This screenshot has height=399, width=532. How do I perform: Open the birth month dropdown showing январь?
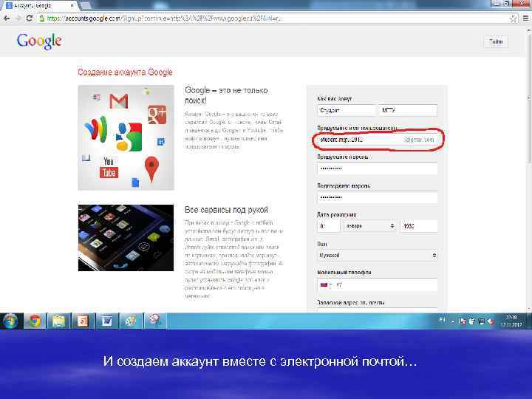click(x=369, y=226)
